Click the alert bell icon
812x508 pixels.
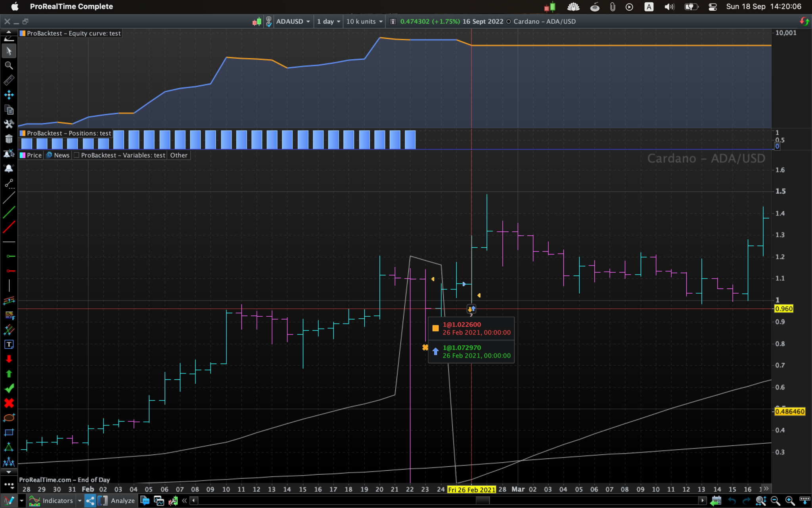coord(9,168)
